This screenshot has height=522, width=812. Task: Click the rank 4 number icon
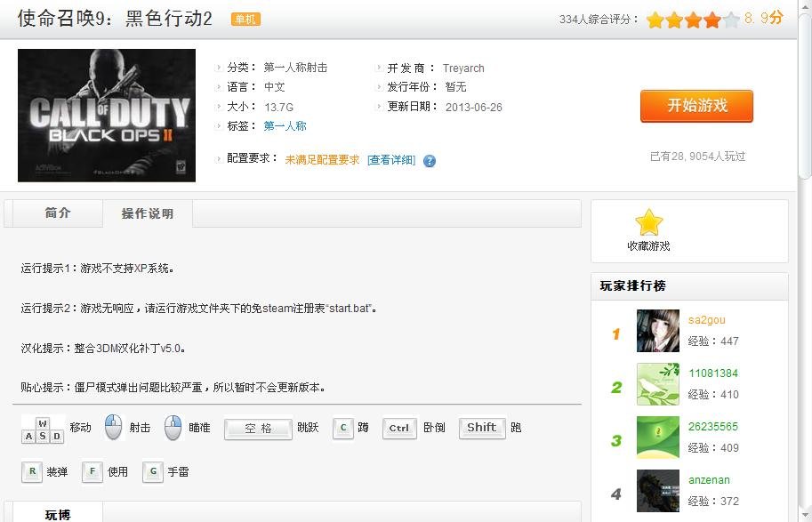coord(615,494)
